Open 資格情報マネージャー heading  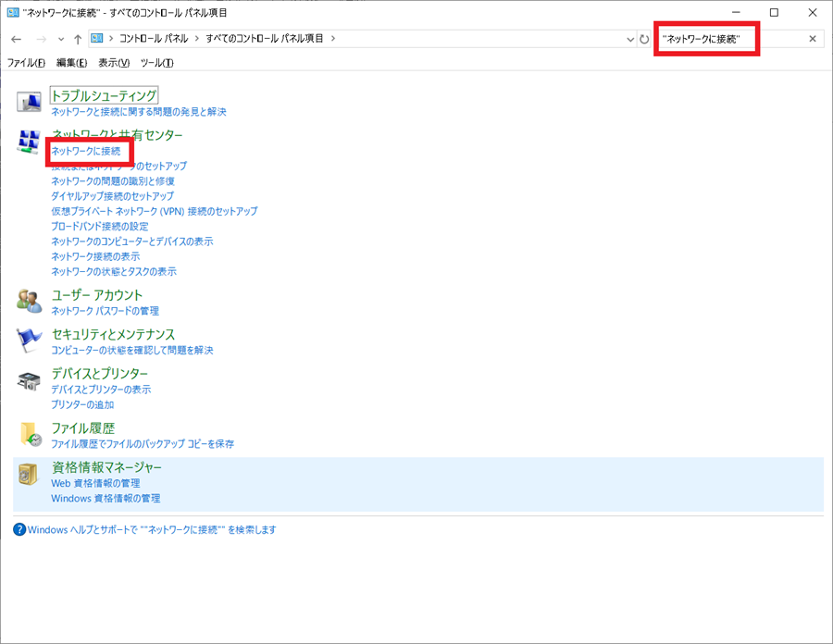point(106,467)
